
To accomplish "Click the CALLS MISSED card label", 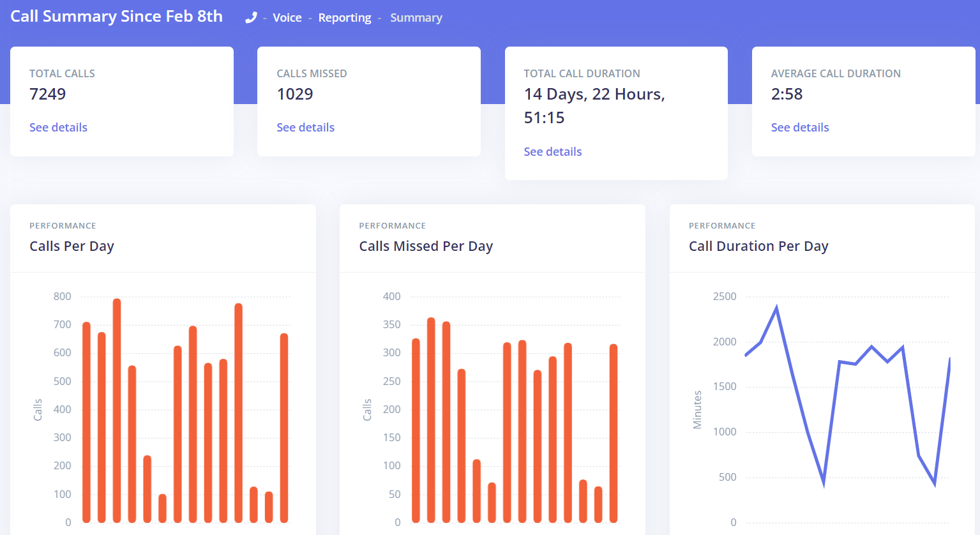I will coord(312,73).
